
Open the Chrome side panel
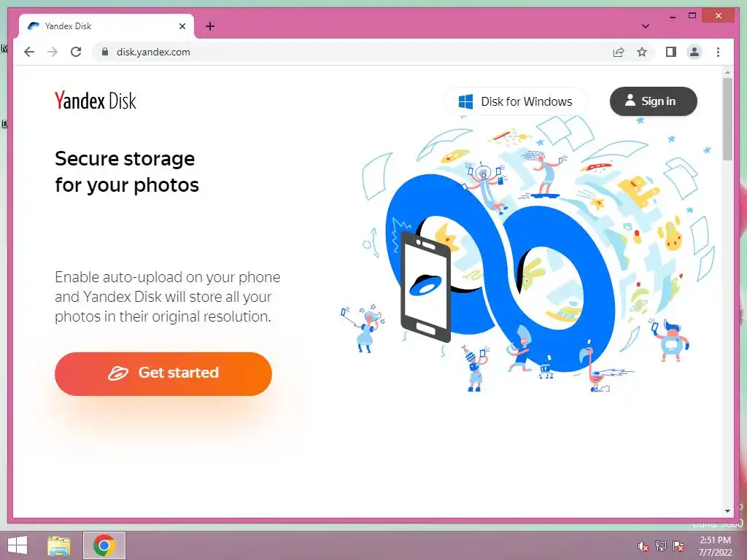(x=671, y=52)
